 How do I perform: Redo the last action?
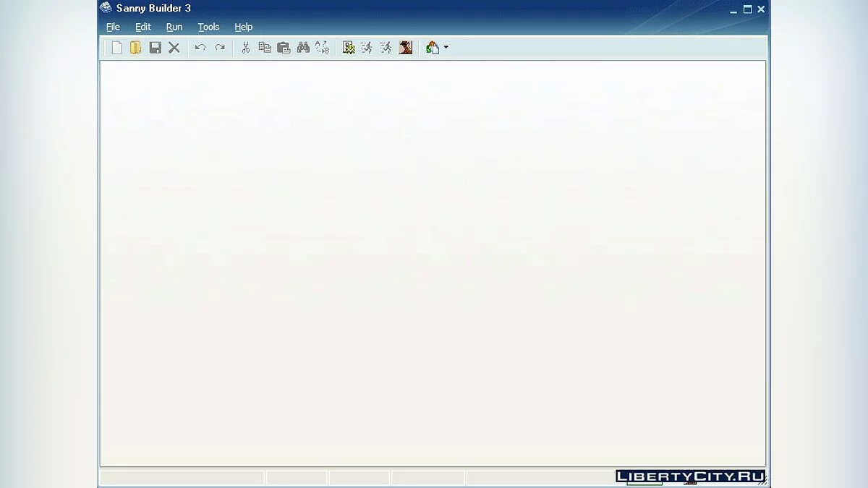[220, 48]
